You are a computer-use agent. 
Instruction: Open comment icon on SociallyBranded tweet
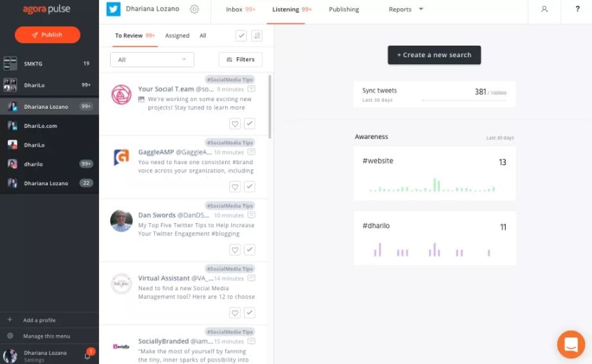tap(251, 341)
